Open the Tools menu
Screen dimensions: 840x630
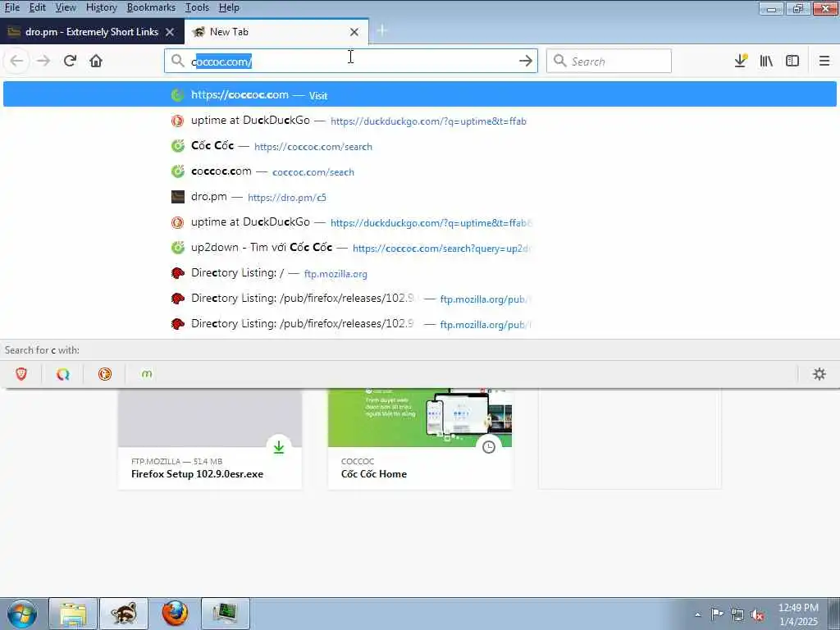coord(197,7)
